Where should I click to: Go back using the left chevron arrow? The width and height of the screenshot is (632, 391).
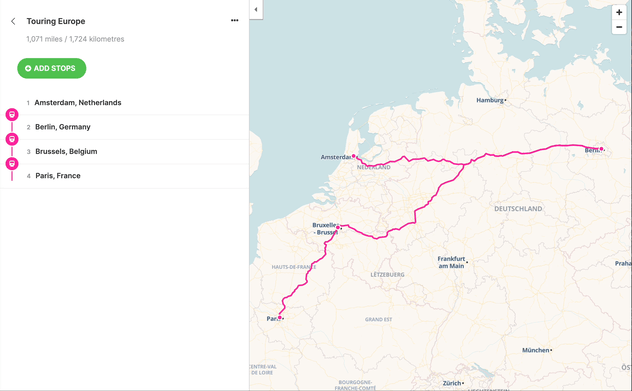(13, 21)
